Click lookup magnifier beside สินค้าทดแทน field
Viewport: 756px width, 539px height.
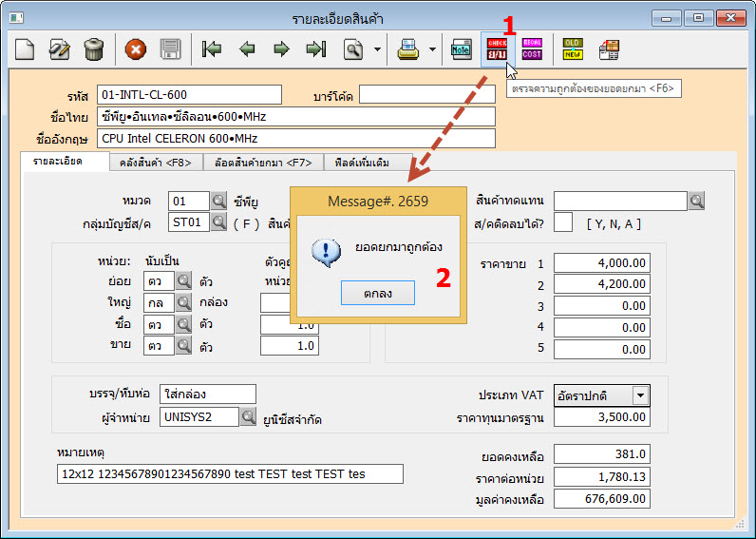(x=697, y=201)
